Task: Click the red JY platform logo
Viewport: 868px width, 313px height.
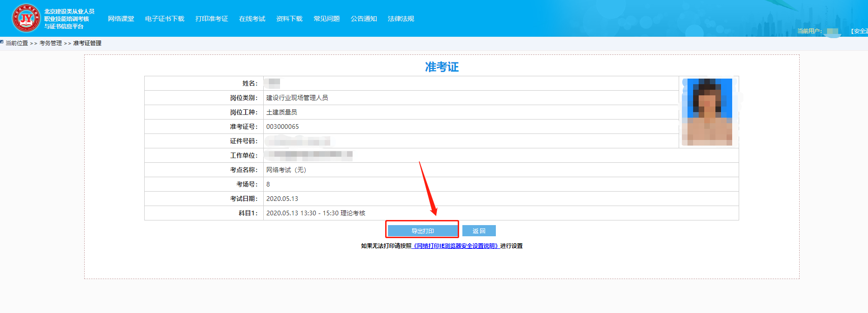Action: (26, 18)
